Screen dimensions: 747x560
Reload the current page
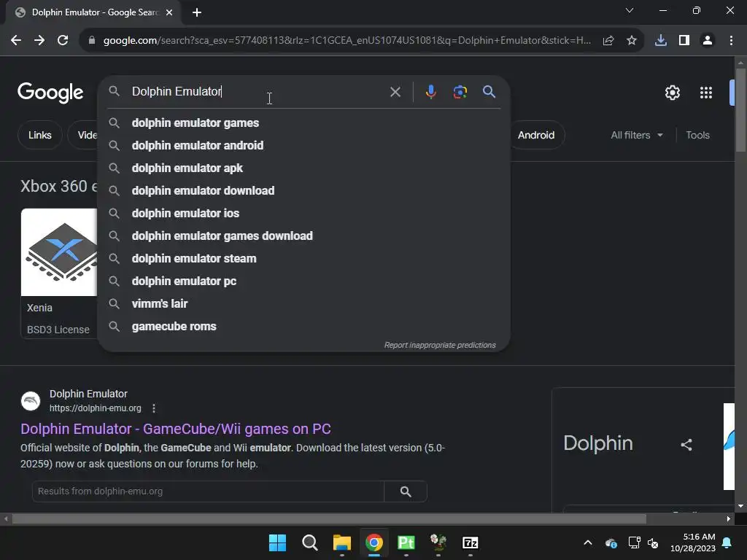point(63,41)
